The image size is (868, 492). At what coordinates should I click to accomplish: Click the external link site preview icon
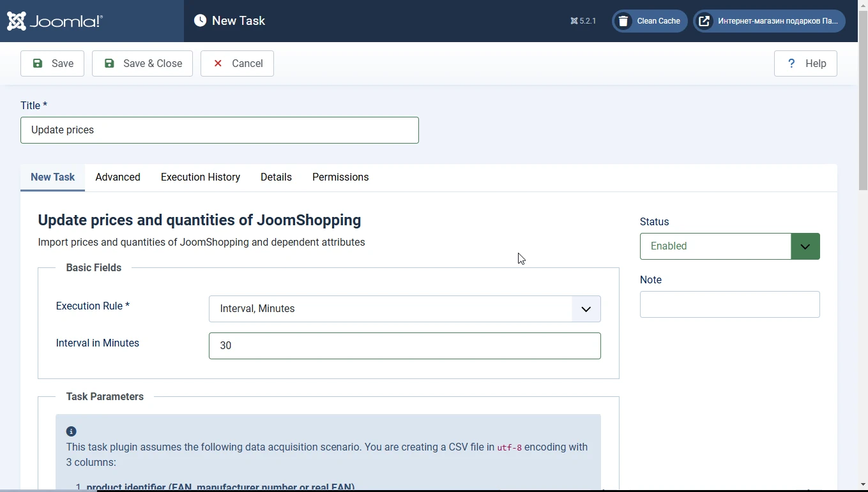coord(704,21)
